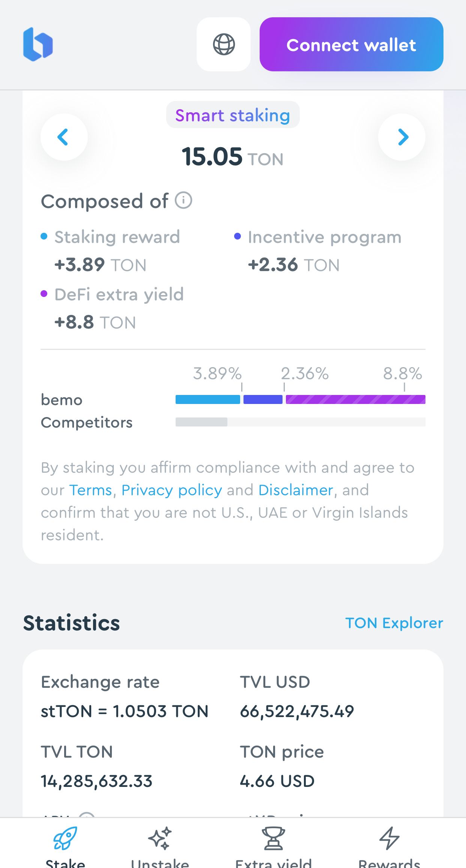Open the Disclaimer link
Screen dimensions: 466x868
pyautogui.click(x=296, y=490)
